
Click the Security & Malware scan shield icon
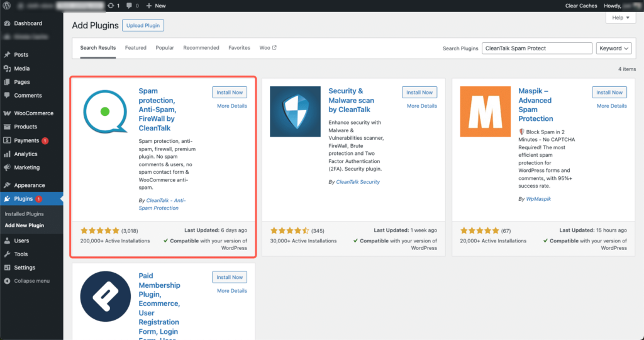(x=295, y=111)
